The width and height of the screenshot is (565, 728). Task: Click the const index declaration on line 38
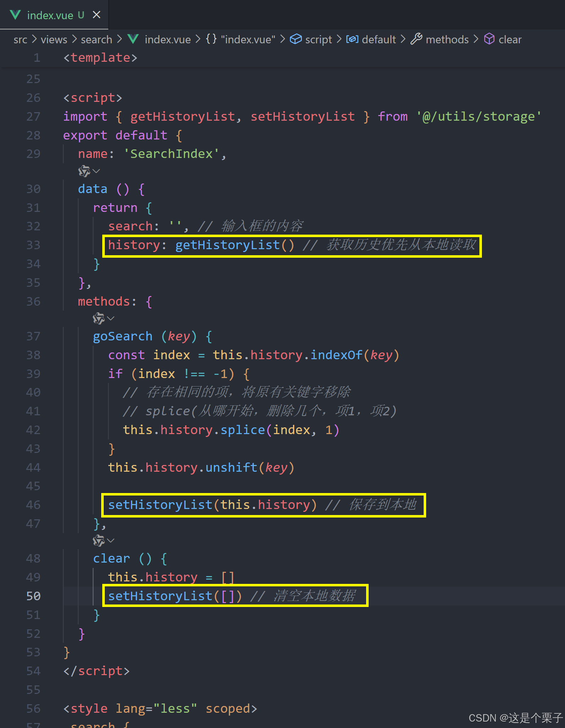149,355
